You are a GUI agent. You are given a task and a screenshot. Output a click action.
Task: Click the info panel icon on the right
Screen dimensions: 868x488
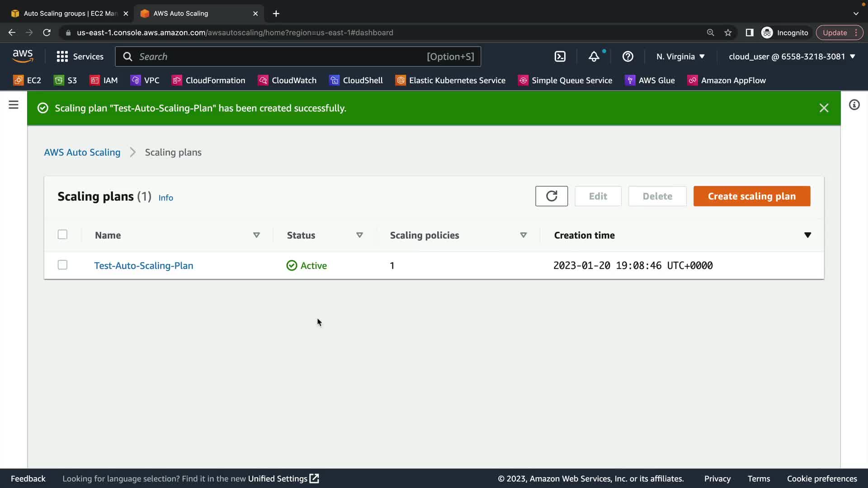854,105
